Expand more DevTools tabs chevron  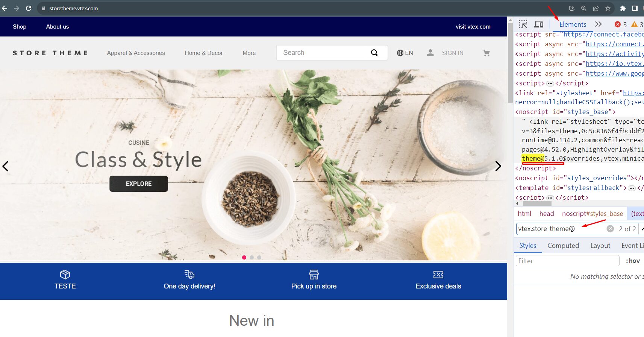599,24
